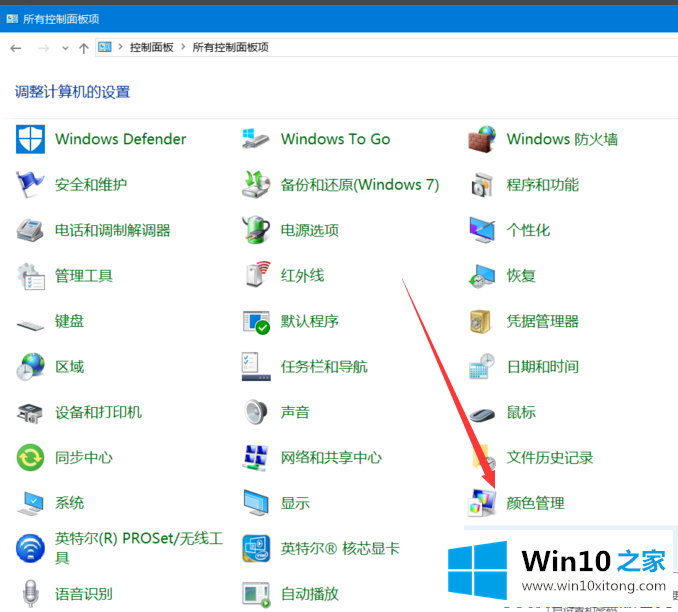This screenshot has width=678, height=612.
Task: Open the 网络和共享中心 network icon
Action: point(255,458)
